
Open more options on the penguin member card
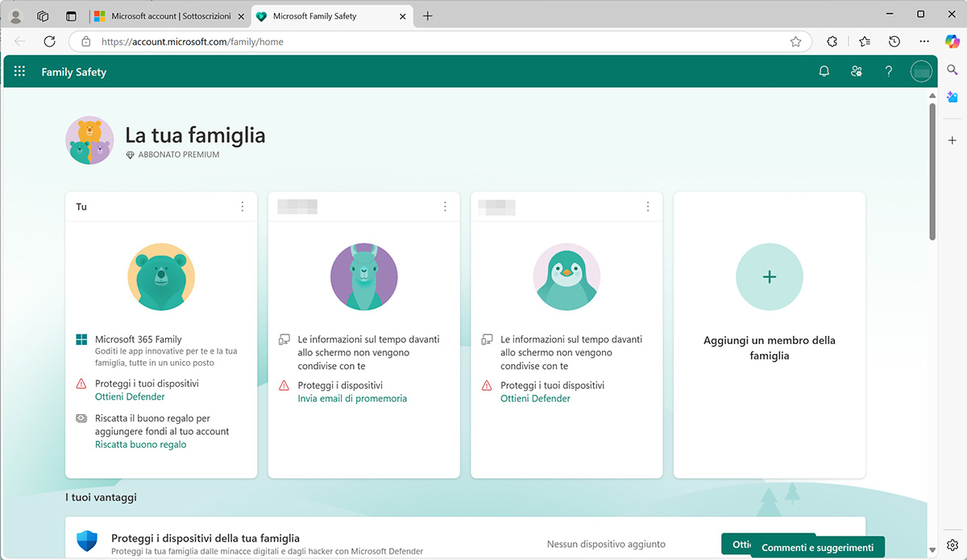[x=648, y=206]
